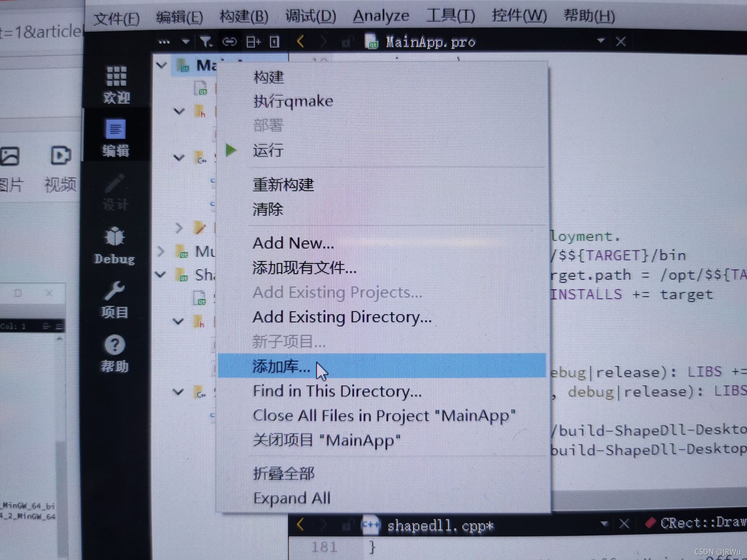Open the 欢迎 (Welcome) mode
747x560 pixels.
click(116, 84)
